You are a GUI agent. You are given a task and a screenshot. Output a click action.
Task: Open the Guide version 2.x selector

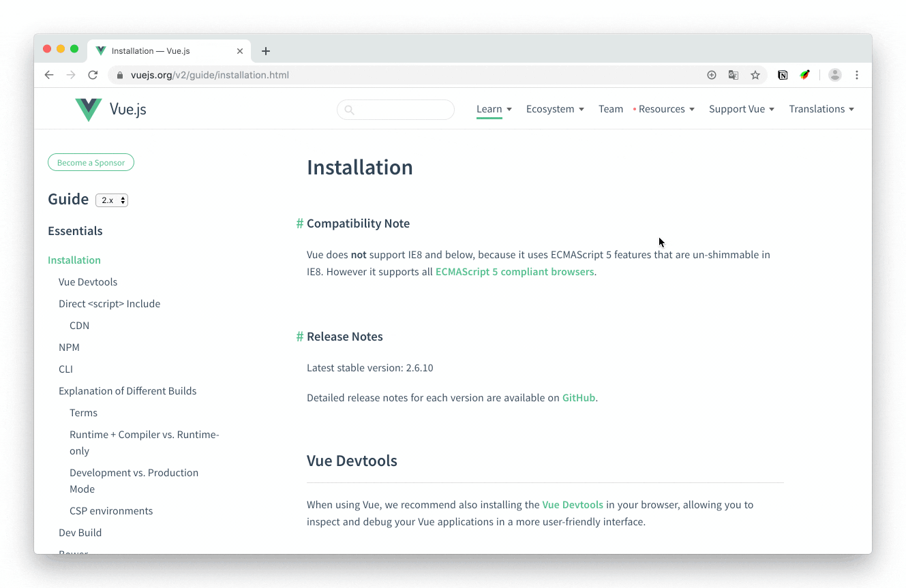(112, 200)
